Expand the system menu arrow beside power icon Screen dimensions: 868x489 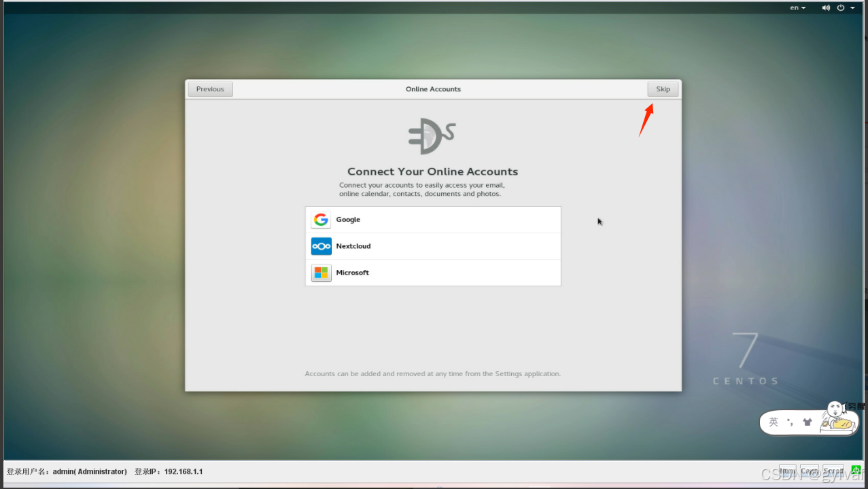click(x=852, y=8)
